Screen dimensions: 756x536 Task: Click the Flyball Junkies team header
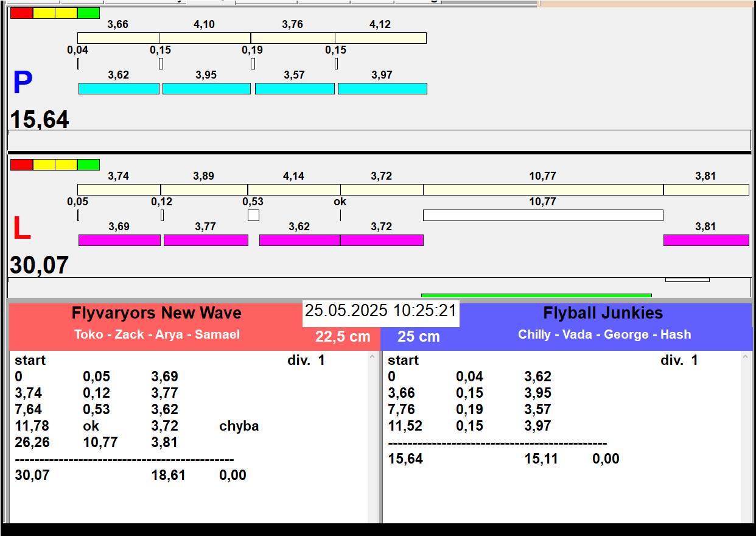[x=603, y=313]
